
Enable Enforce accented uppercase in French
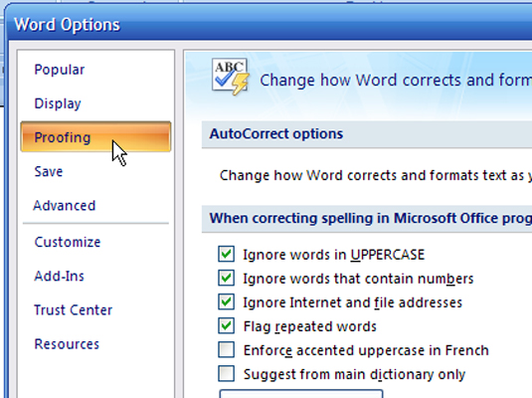[x=227, y=350]
